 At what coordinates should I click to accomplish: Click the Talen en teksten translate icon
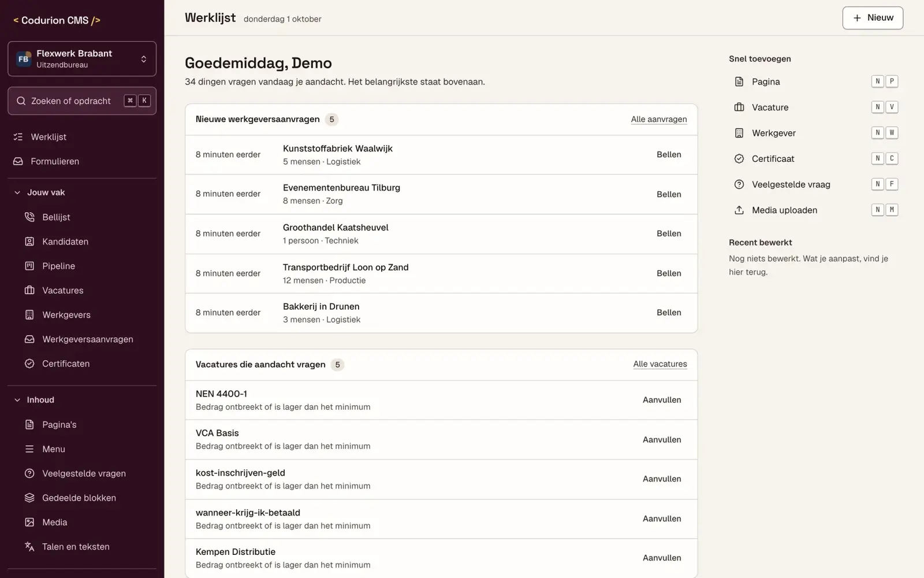click(29, 547)
